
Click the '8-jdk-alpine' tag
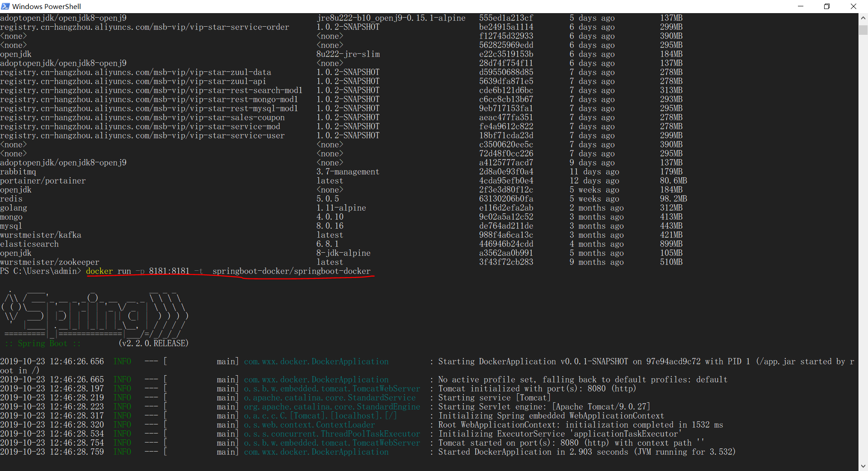pos(344,253)
